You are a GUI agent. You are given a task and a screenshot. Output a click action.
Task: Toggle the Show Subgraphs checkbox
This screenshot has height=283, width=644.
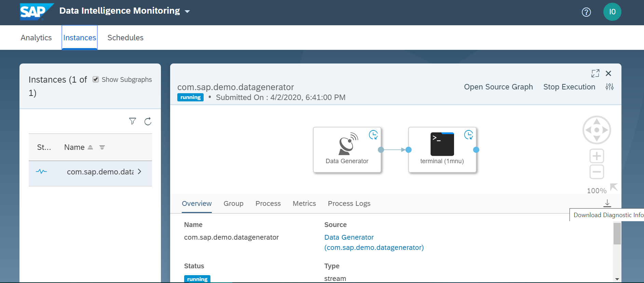click(x=96, y=79)
